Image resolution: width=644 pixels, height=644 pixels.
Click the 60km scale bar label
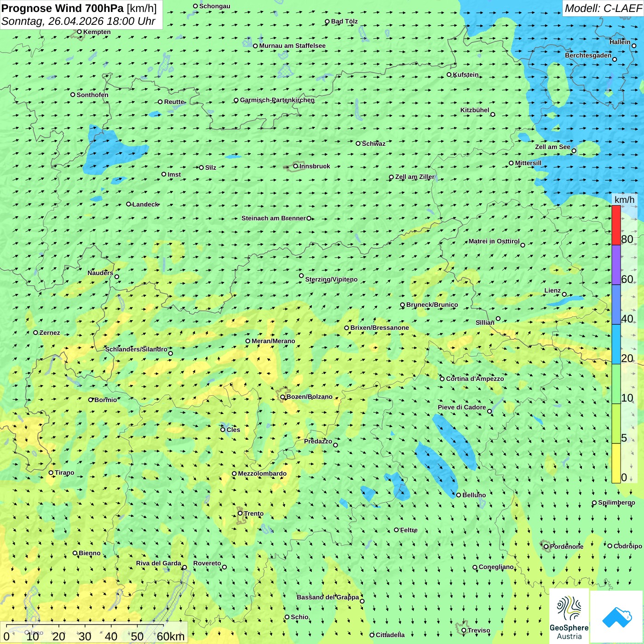click(x=171, y=637)
